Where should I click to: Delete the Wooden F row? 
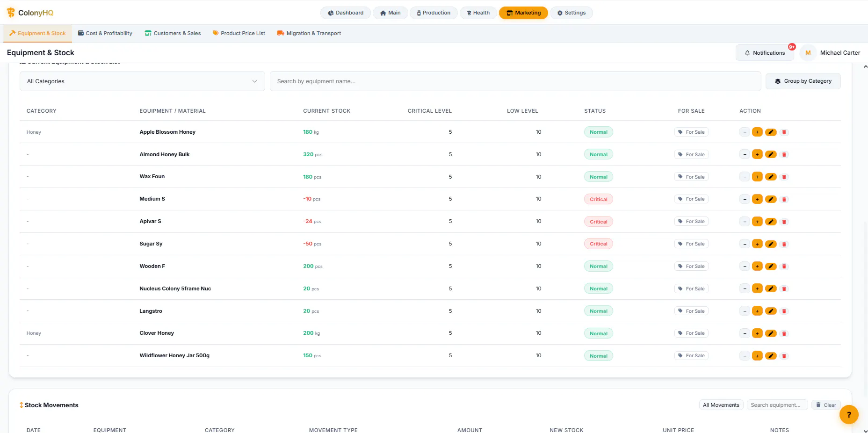[784, 267]
